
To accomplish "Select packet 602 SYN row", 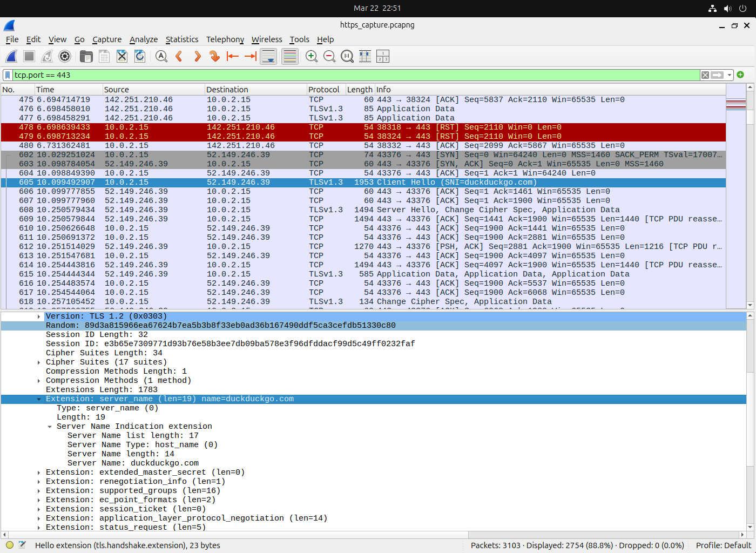I will tap(363, 154).
